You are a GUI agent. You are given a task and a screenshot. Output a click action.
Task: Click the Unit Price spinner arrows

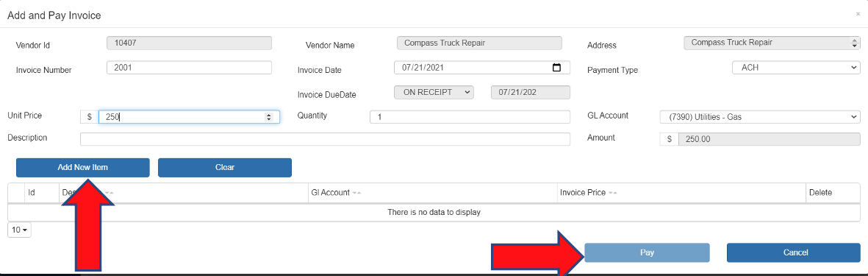[269, 117]
